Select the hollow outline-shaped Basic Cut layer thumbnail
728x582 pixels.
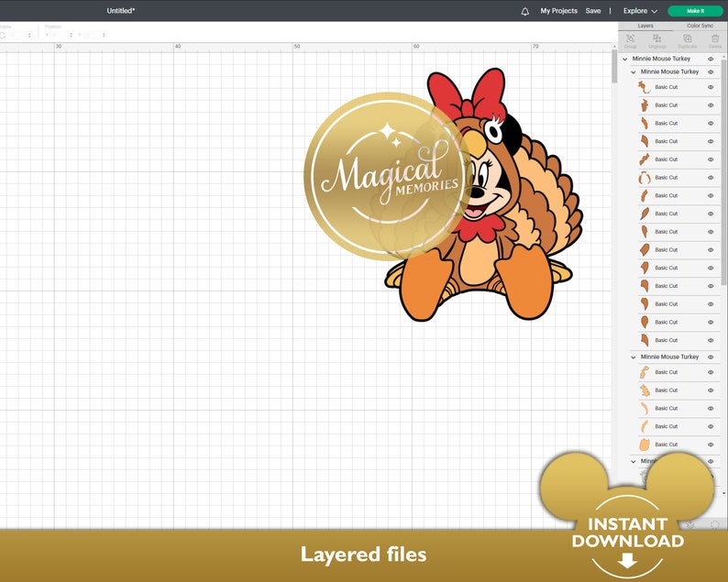[x=644, y=177]
